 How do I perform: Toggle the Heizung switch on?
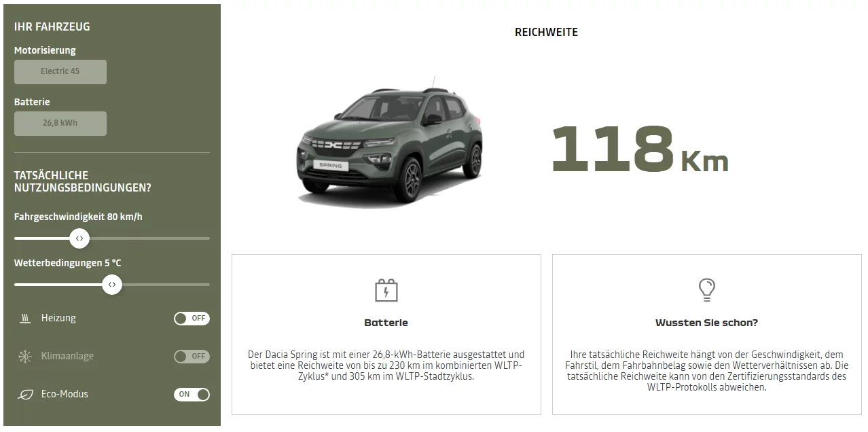coord(192,319)
